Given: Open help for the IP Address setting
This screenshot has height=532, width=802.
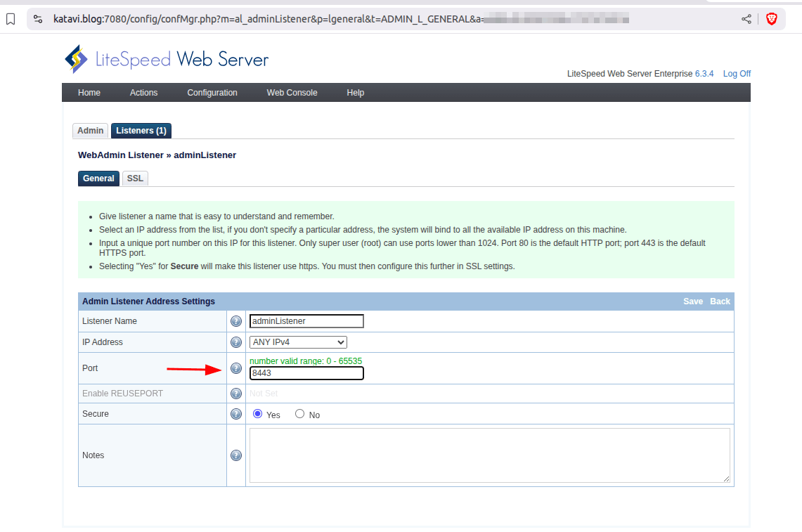Looking at the screenshot, I should coord(235,342).
